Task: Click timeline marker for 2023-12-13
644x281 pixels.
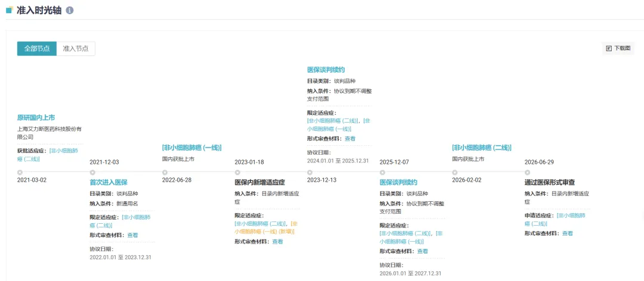Action: (x=309, y=172)
